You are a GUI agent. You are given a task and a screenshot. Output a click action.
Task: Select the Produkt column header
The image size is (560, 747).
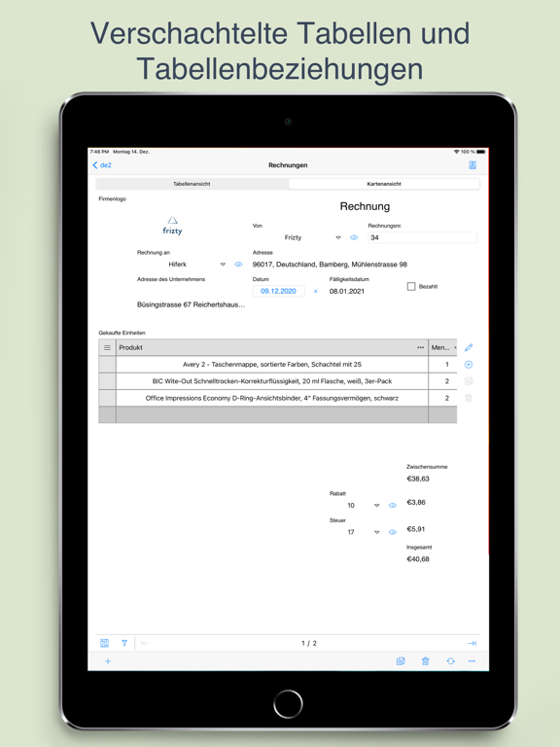(272, 348)
